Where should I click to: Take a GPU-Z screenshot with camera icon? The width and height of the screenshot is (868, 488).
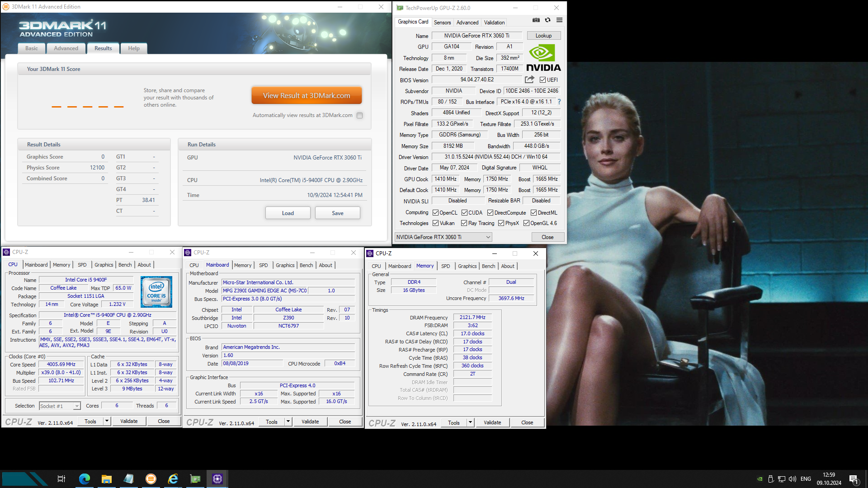click(x=536, y=20)
